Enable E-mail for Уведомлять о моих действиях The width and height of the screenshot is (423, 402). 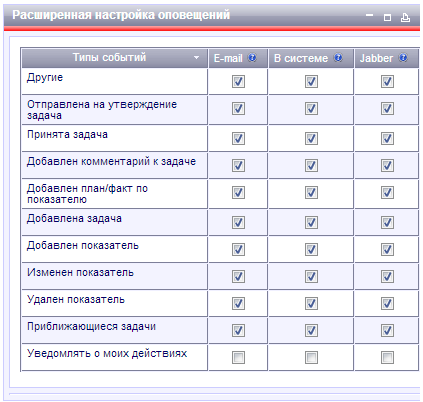(238, 357)
